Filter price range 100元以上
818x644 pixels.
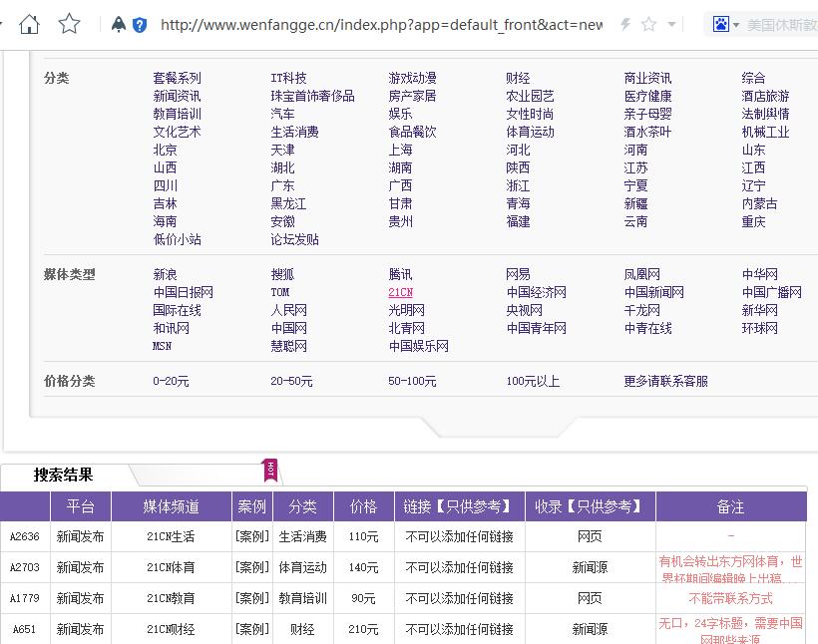533,381
